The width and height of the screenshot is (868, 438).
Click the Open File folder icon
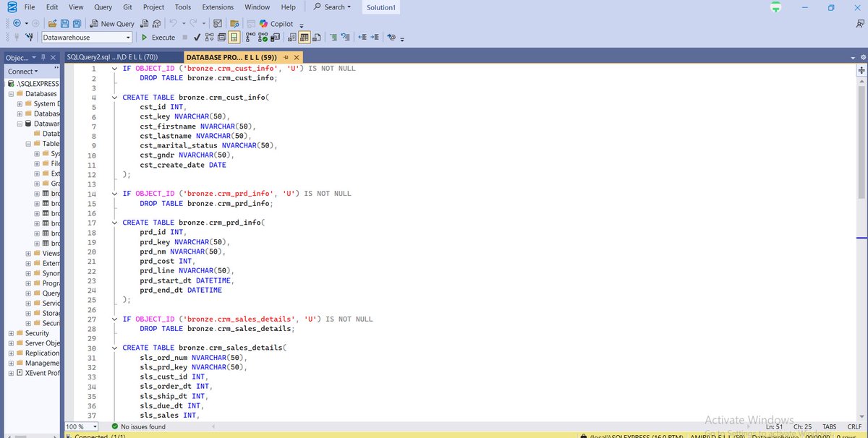[52, 24]
